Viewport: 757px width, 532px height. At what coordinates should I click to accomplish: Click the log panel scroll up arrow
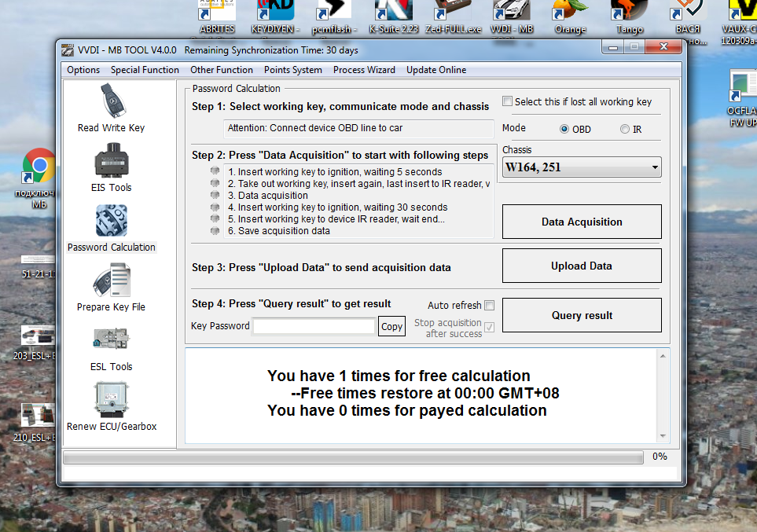pyautogui.click(x=663, y=356)
